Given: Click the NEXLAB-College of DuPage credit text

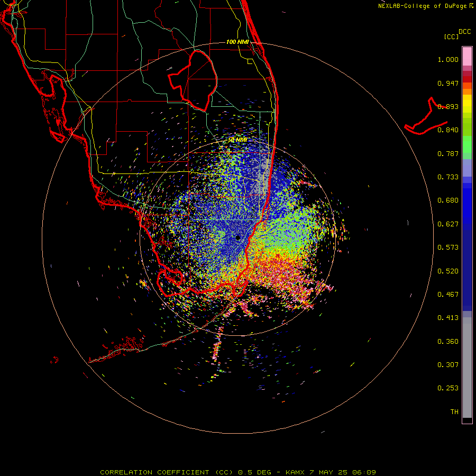Looking at the screenshot, I should [x=422, y=6].
